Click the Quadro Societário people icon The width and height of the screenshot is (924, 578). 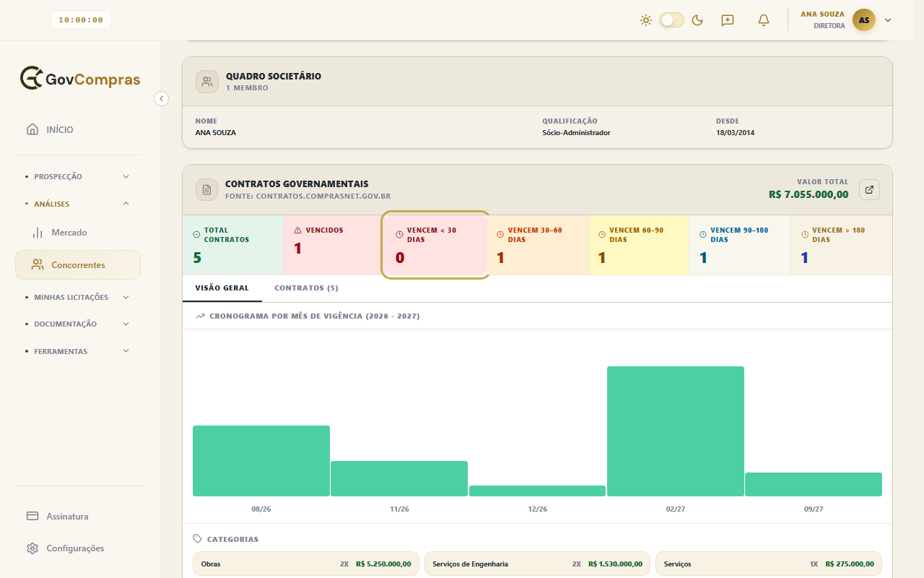point(207,82)
